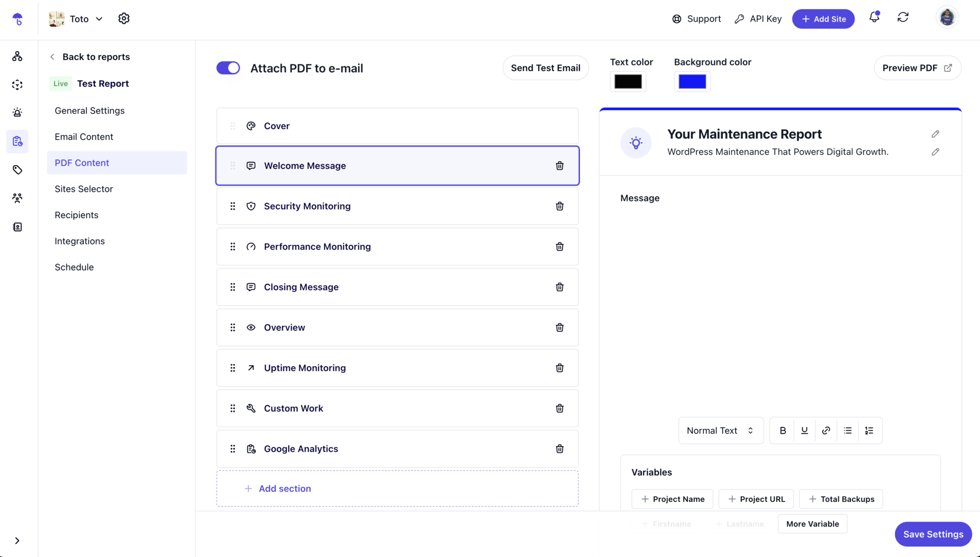The width and height of the screenshot is (980, 557).
Task: Refresh using the sync icon in the header
Action: pos(903,17)
